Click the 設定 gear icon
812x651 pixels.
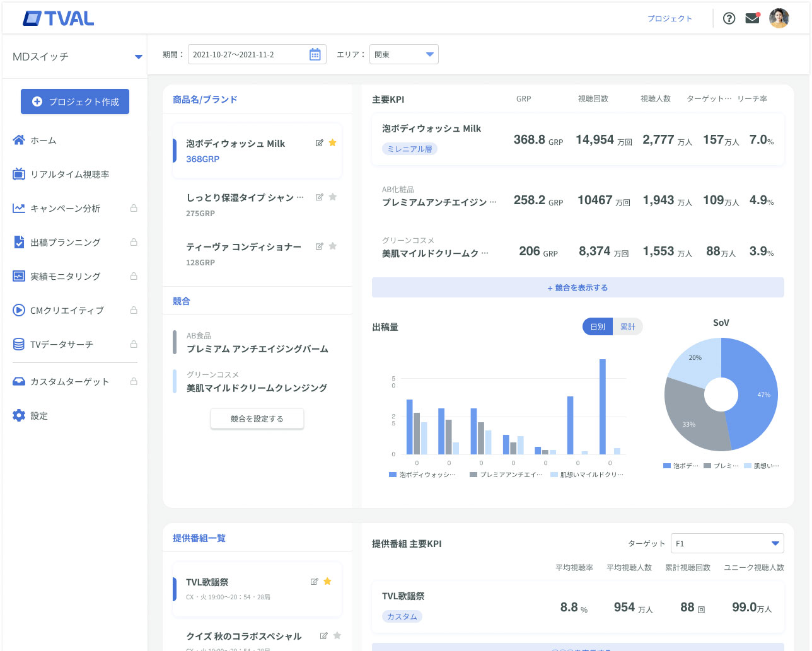point(19,416)
